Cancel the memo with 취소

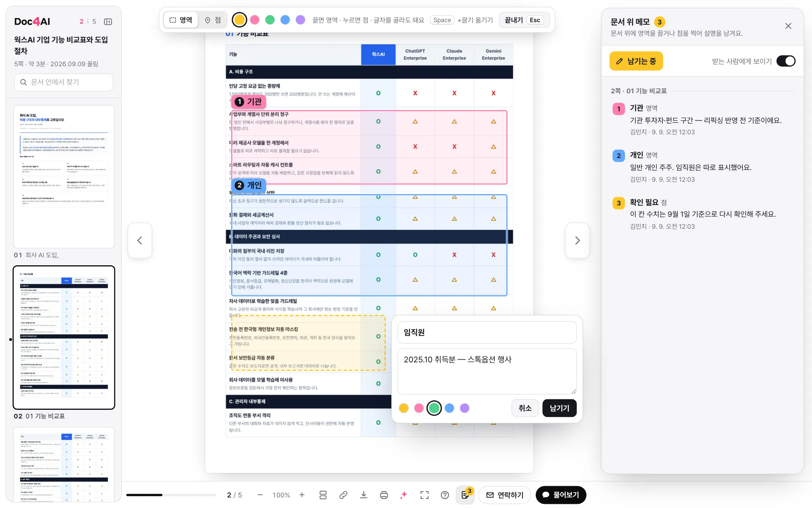coord(525,408)
